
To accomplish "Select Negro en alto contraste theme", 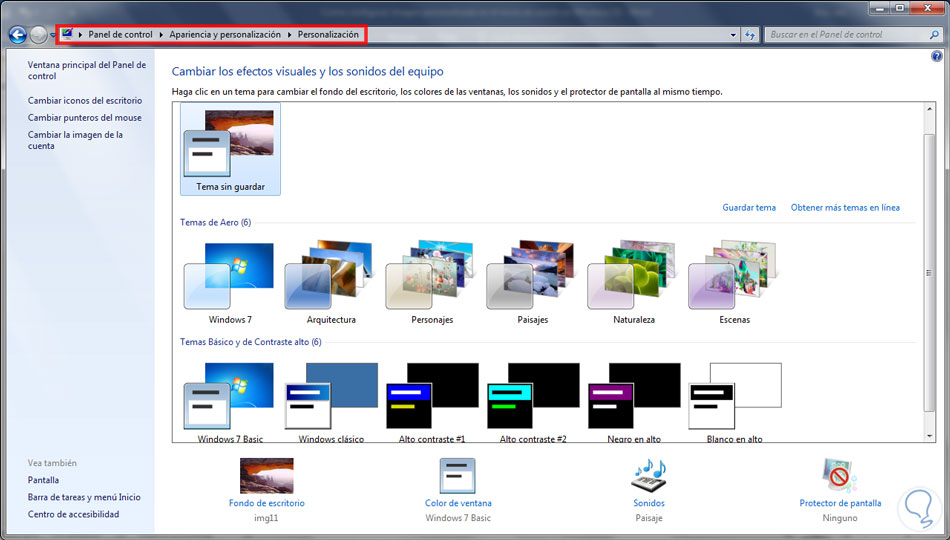I will coord(634,401).
